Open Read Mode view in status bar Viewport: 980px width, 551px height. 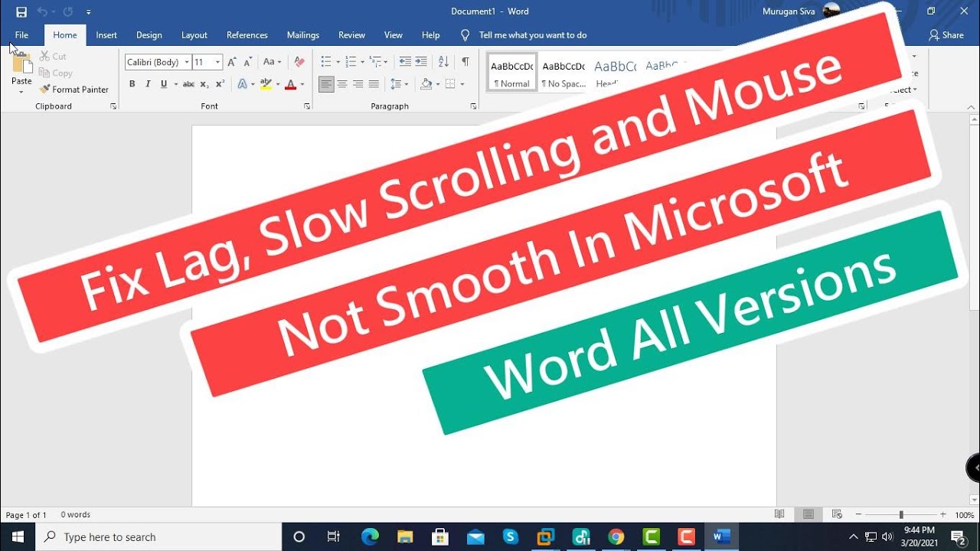tap(779, 515)
